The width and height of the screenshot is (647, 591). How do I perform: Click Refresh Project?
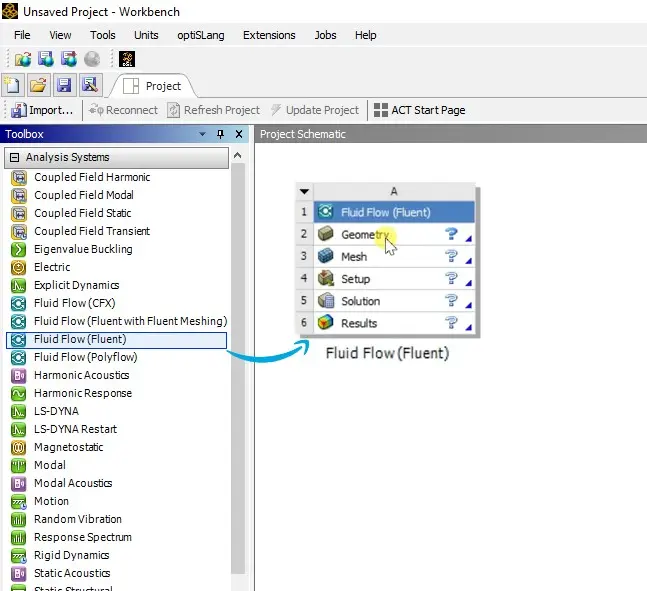214,110
